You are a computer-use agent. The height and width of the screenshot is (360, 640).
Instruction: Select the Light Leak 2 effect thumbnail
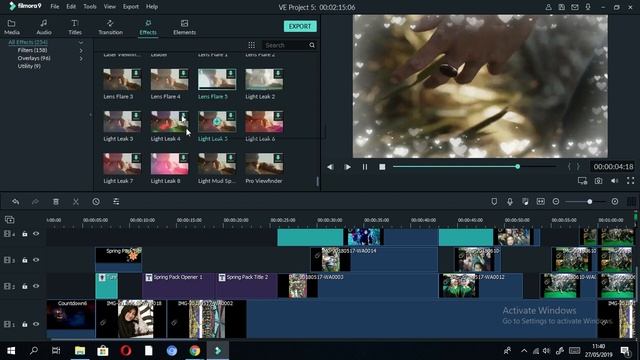(x=264, y=79)
